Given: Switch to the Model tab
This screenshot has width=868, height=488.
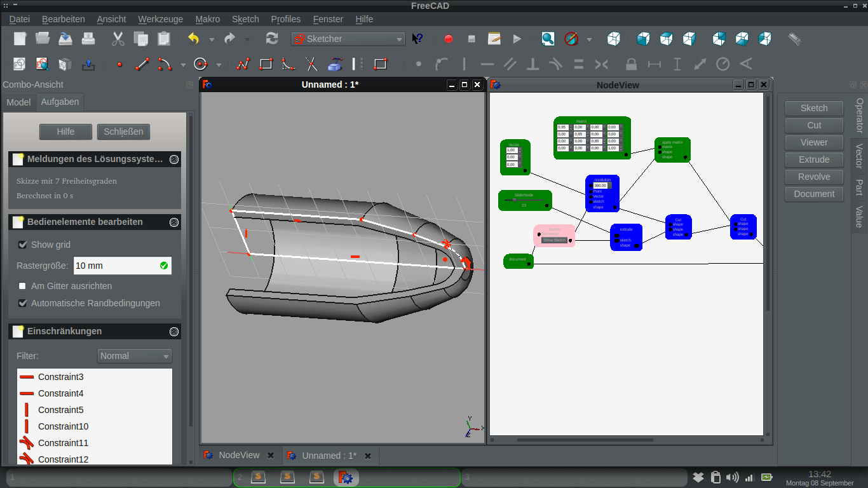Looking at the screenshot, I should click(18, 102).
